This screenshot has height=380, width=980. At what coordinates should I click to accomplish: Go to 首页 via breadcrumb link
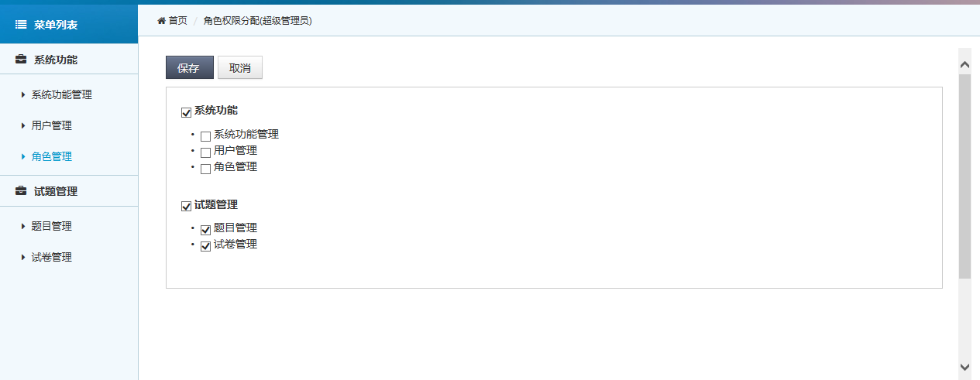177,21
